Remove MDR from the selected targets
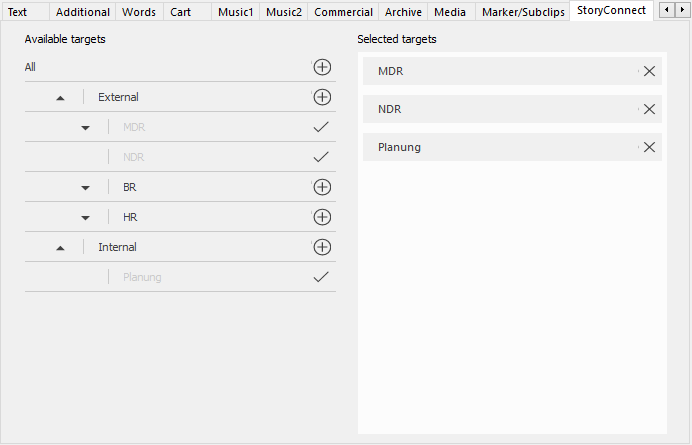692x445 pixels. [x=649, y=71]
